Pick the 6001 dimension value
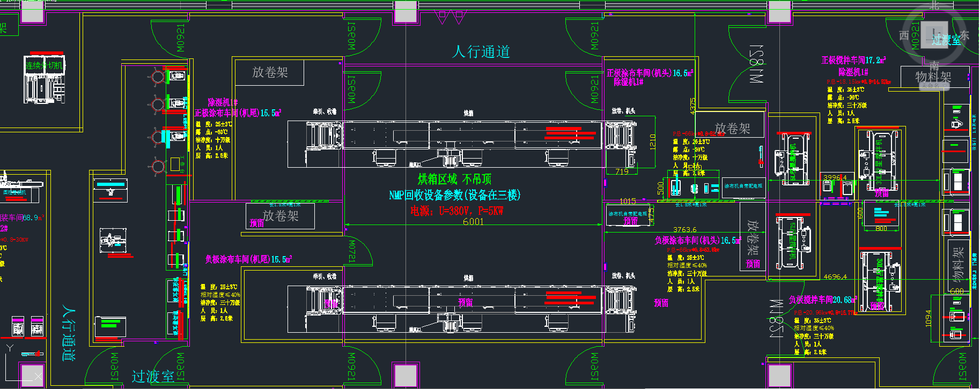 [473, 221]
